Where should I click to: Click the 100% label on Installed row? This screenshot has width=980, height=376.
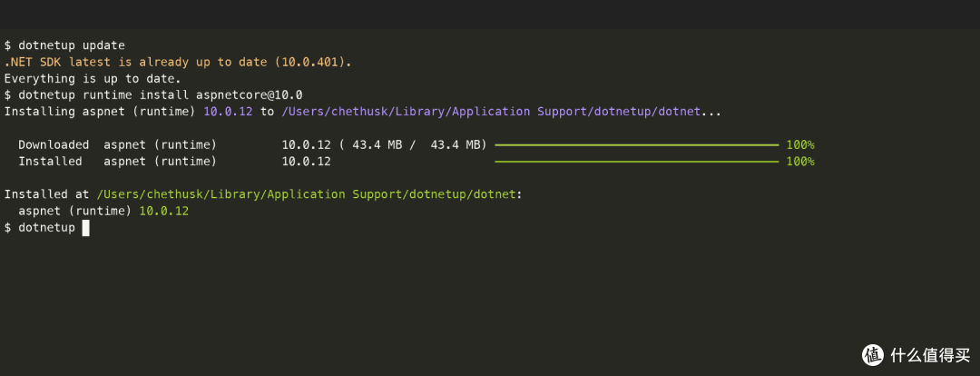[800, 162]
